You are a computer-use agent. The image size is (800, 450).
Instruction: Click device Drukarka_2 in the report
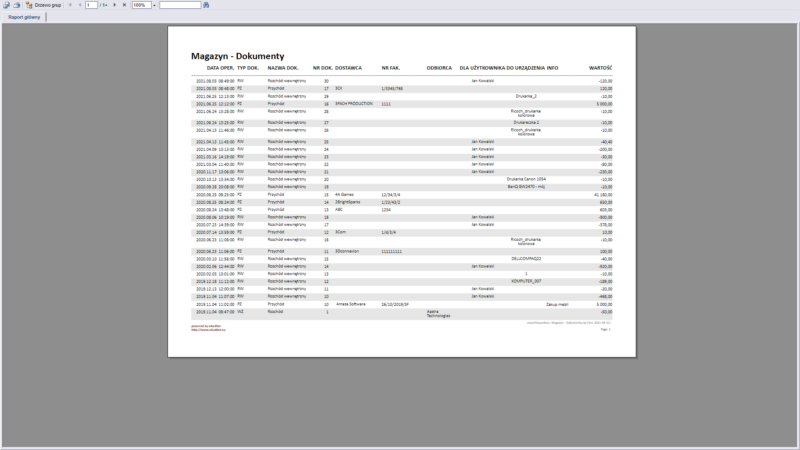pos(526,96)
